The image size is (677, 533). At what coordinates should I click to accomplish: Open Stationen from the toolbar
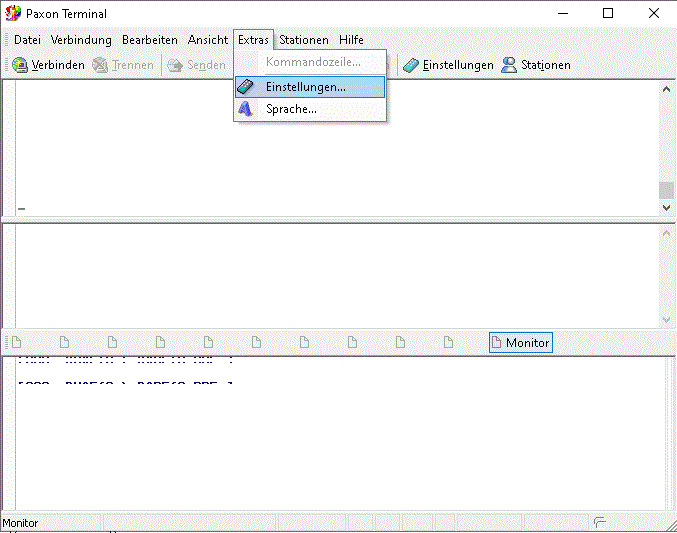(x=536, y=65)
